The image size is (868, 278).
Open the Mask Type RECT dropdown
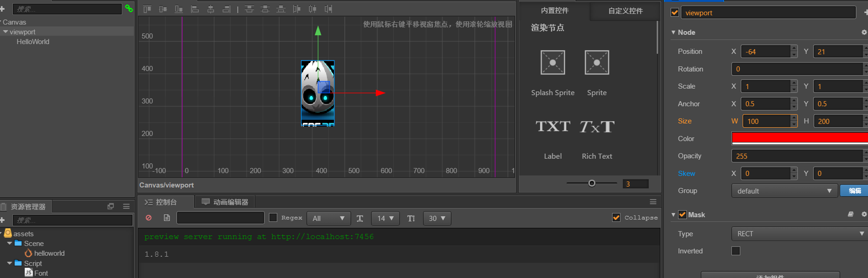click(800, 234)
